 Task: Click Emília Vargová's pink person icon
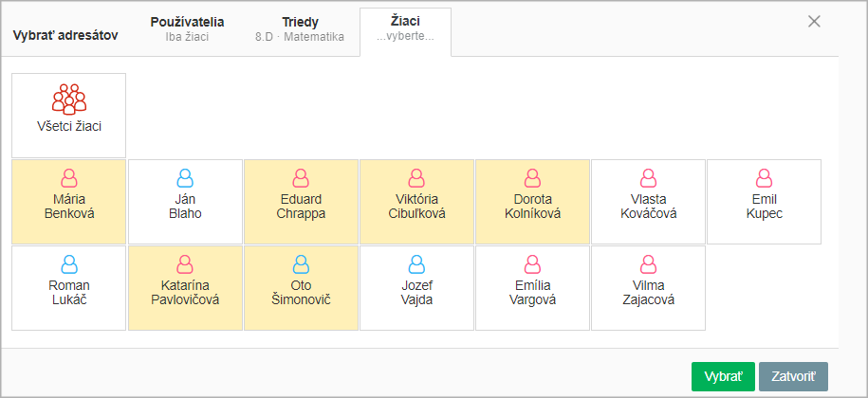532,264
